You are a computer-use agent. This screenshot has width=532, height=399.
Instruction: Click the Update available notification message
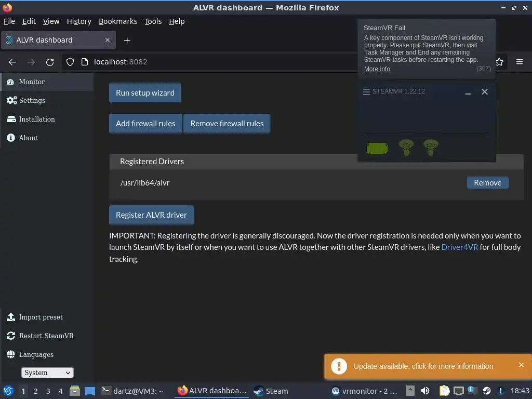(423, 366)
